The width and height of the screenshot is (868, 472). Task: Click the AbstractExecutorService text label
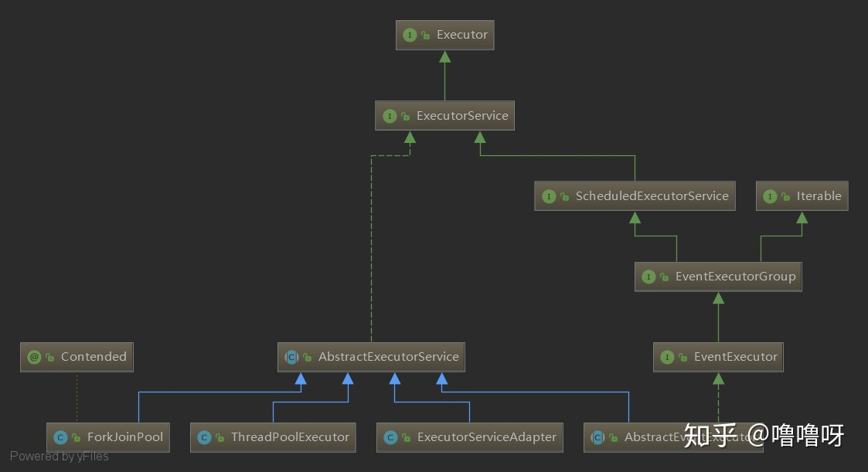point(389,356)
